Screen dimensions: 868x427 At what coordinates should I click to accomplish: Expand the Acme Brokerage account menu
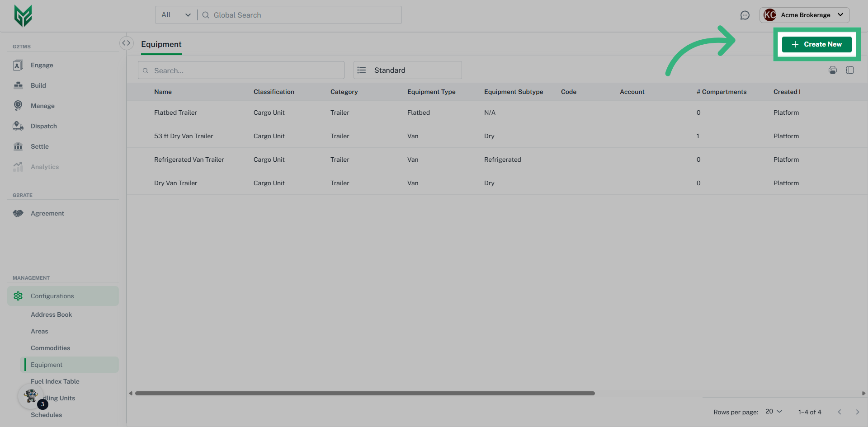coord(805,15)
